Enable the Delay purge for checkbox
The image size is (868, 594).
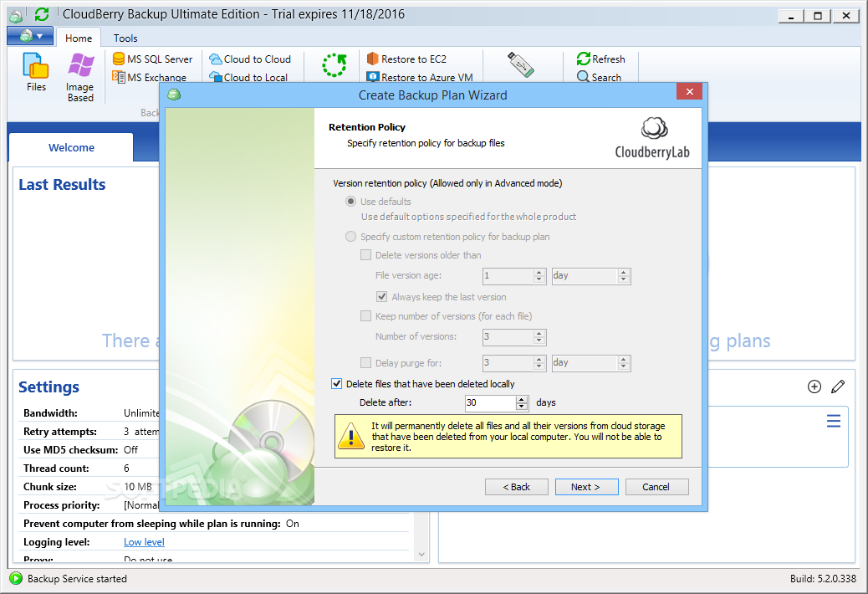point(365,362)
